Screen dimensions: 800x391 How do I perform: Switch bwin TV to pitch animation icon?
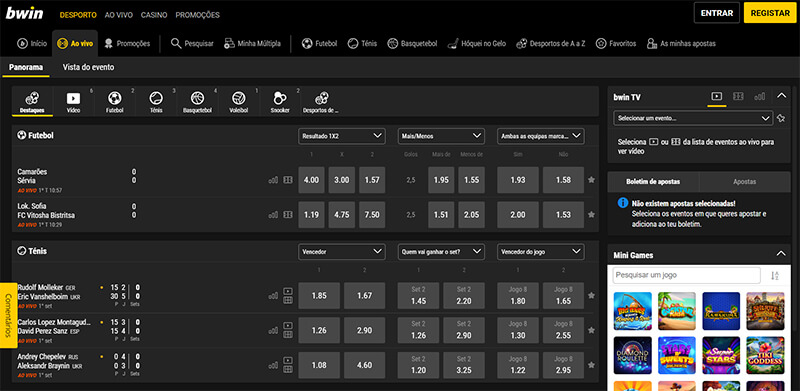[x=738, y=96]
